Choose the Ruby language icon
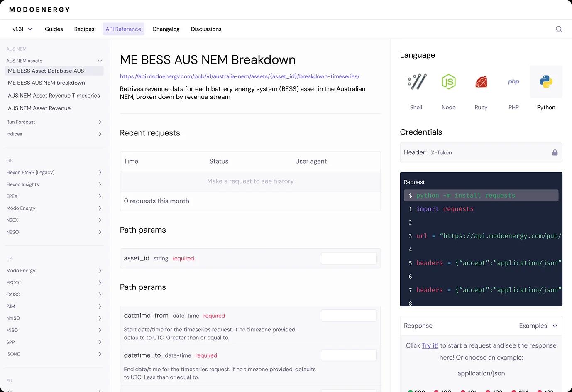The image size is (572, 392). click(481, 82)
